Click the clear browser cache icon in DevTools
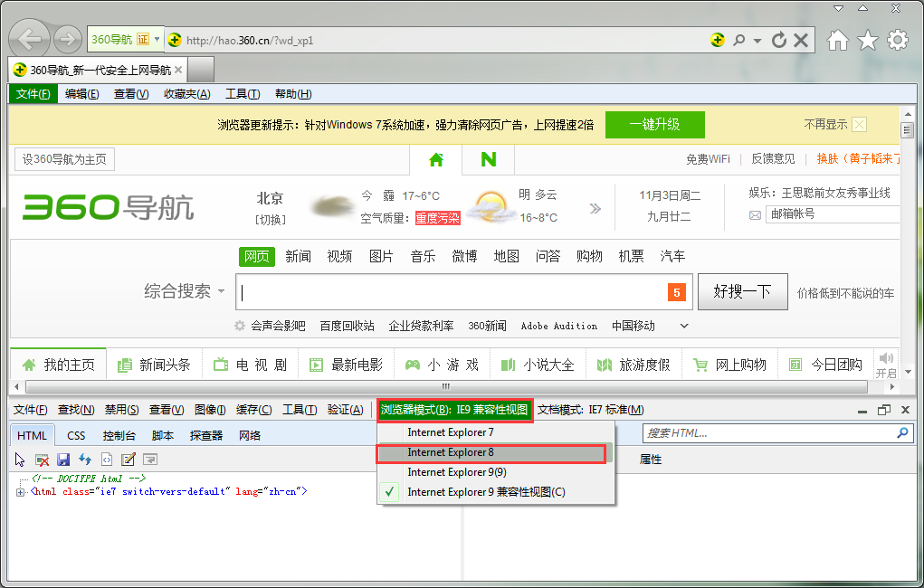924x588 pixels. (x=42, y=460)
